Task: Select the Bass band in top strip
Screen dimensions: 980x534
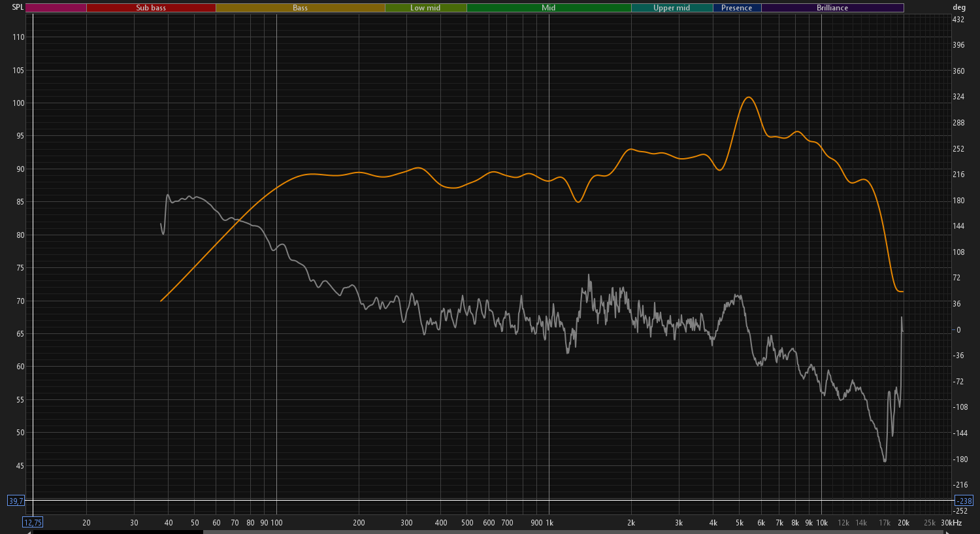Action: (x=301, y=8)
